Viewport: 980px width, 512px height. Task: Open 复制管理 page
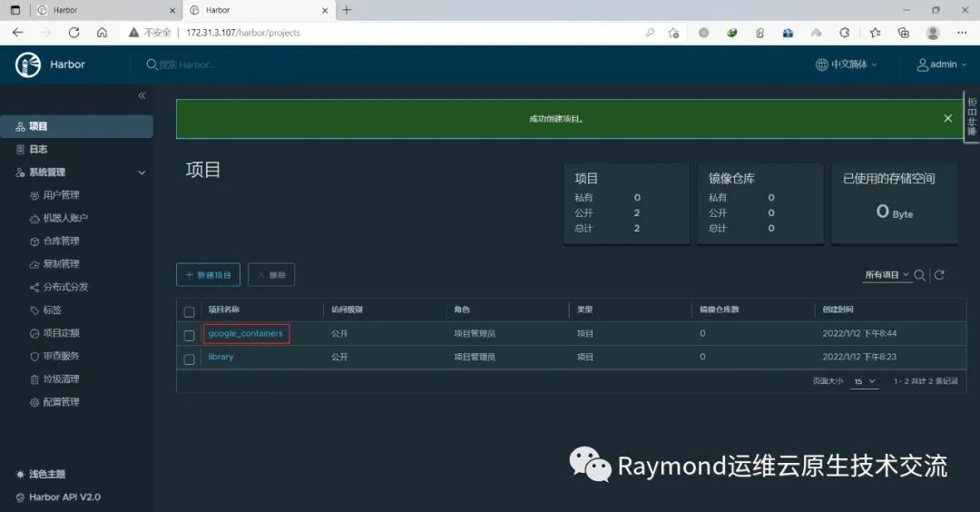pyautogui.click(x=61, y=264)
